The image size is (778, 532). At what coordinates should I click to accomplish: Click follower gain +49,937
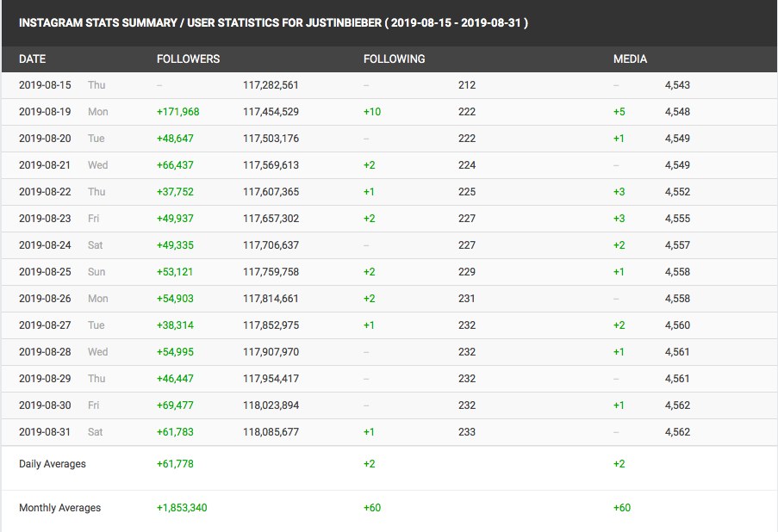[x=175, y=219]
